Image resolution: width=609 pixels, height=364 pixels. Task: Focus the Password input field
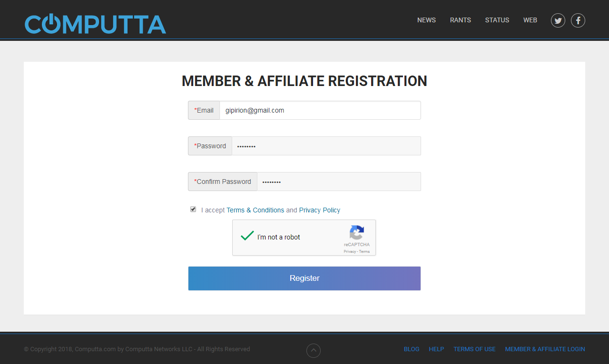tap(326, 146)
